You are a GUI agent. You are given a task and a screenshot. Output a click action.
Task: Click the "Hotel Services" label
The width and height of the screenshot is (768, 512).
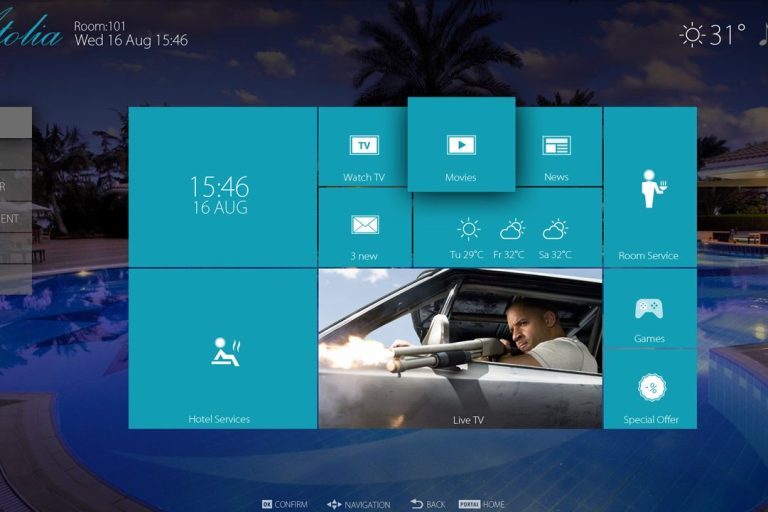[219, 419]
